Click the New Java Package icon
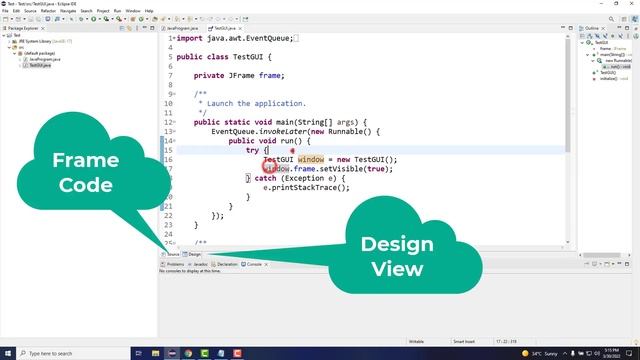This screenshot has height=360, width=640. (x=133, y=19)
